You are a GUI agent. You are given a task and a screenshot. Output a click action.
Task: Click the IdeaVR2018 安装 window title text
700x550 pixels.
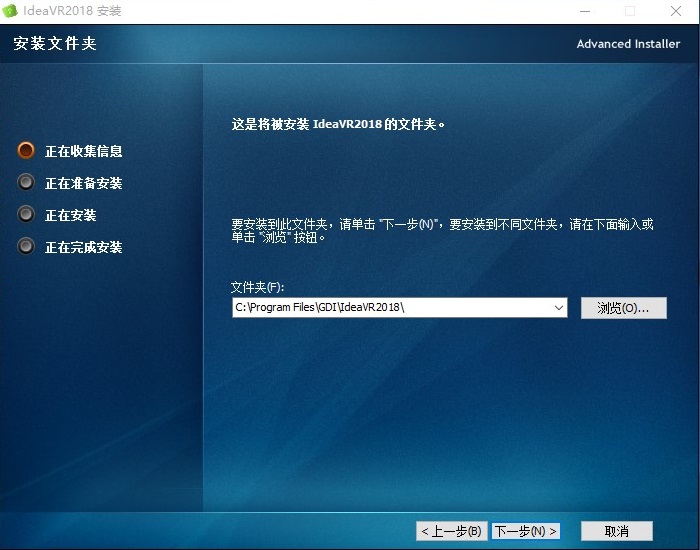click(x=72, y=10)
